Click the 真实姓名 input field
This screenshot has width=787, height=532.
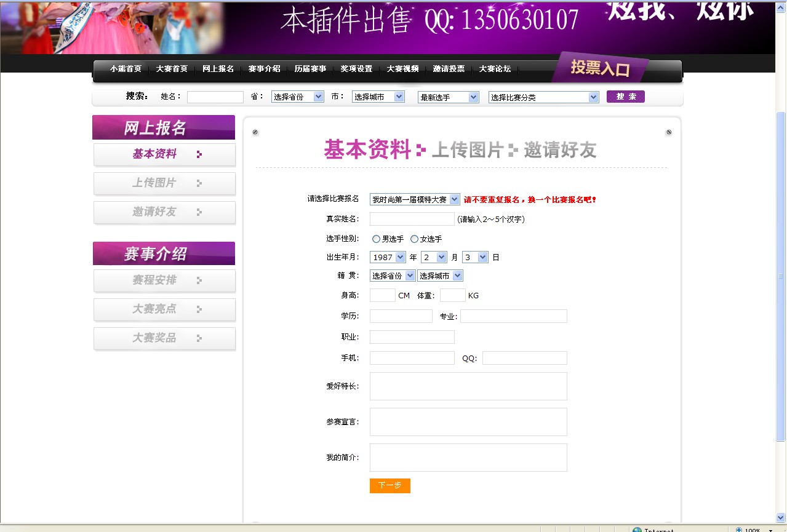pos(412,219)
